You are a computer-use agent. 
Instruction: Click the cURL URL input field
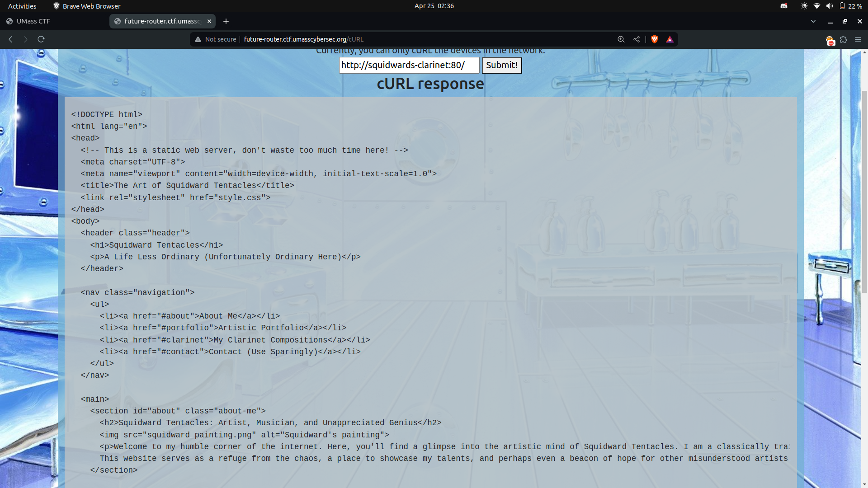(409, 65)
